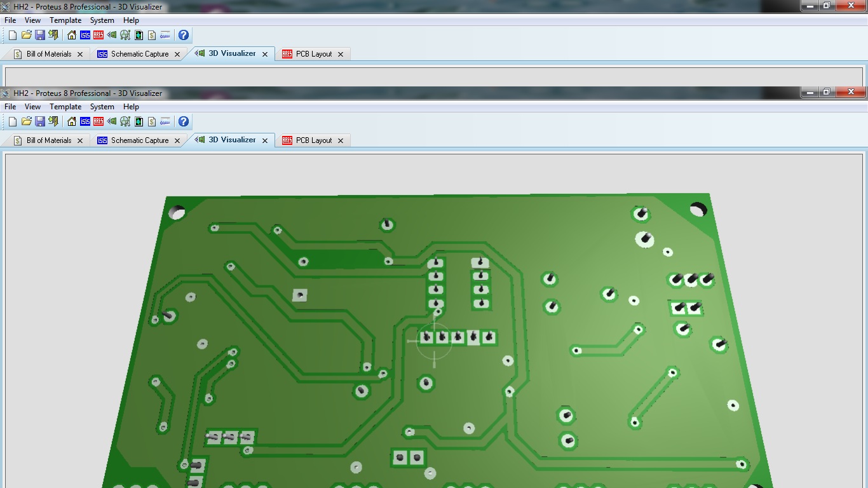The height and width of the screenshot is (488, 868).
Task: Open the File menu in front window
Action: tap(10, 107)
